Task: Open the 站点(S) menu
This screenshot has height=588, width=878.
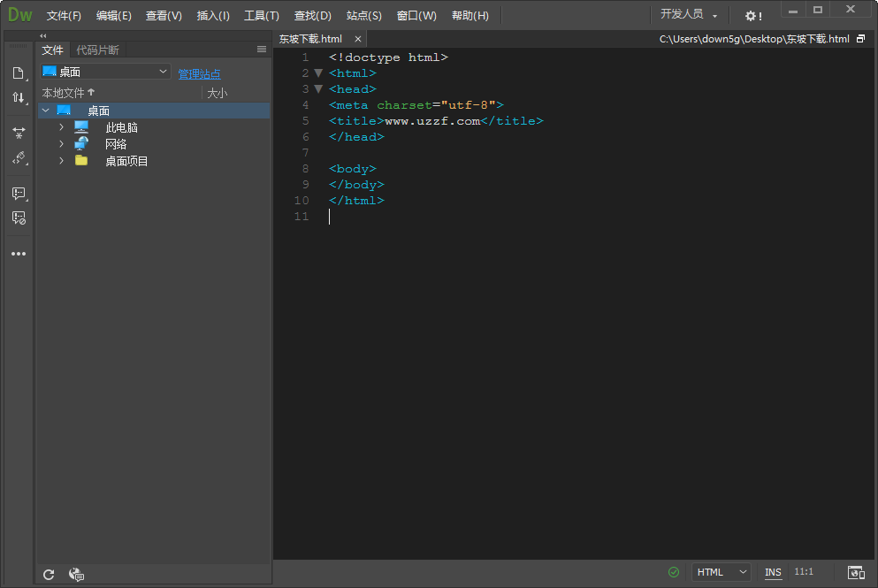Action: 364,16
